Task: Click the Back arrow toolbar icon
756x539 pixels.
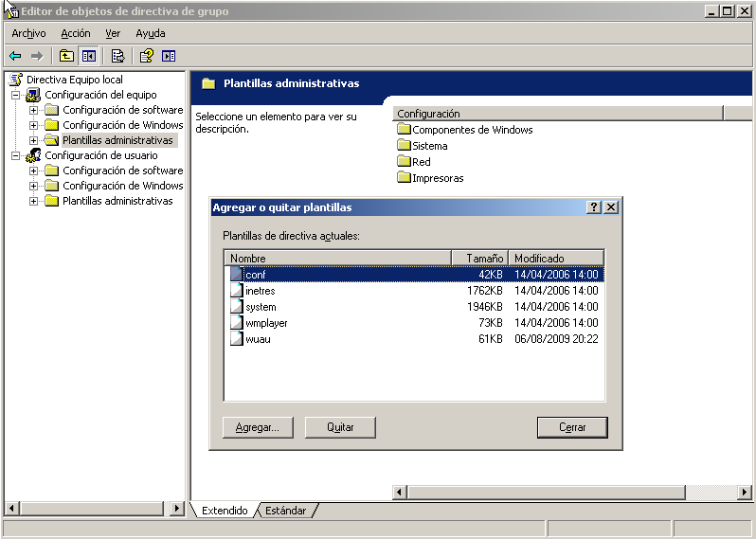Action: click(15, 56)
